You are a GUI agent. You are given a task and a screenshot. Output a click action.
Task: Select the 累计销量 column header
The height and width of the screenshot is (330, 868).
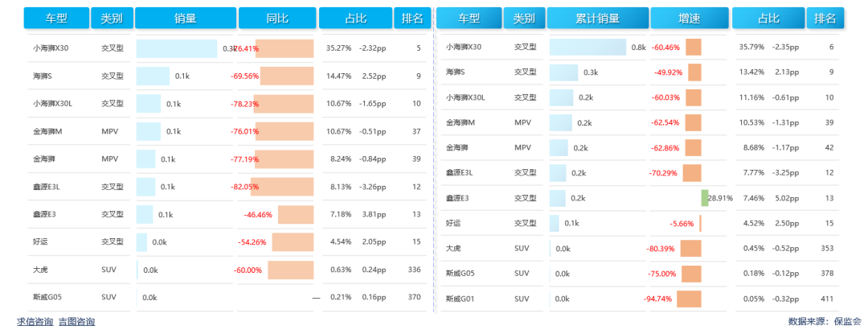(x=597, y=18)
